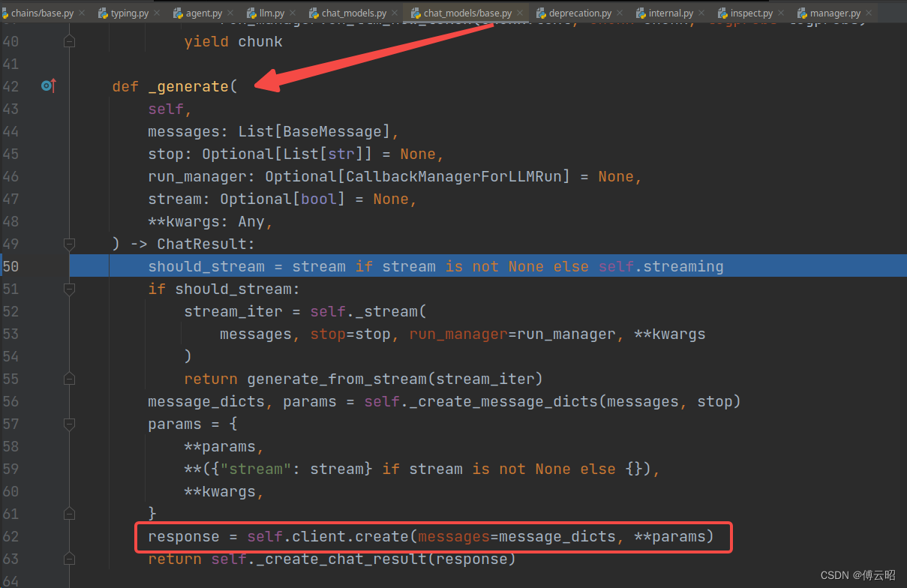This screenshot has height=588, width=907.
Task: Close the chat_models/base.py tab
Action: click(521, 13)
